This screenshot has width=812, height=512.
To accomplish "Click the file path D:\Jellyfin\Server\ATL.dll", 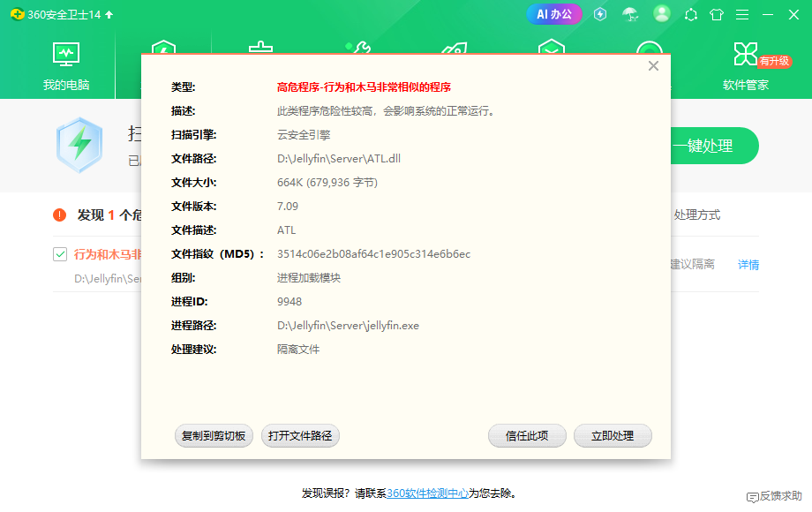I will coord(339,159).
